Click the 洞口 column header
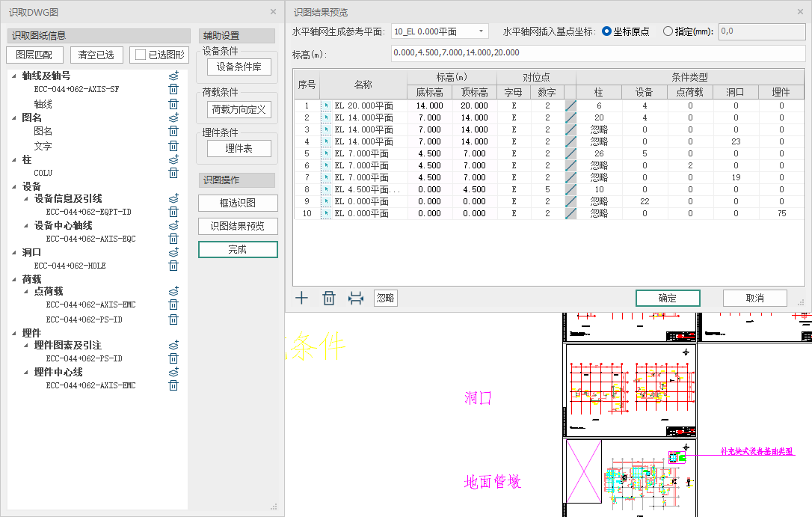This screenshot has width=812, height=517. coord(735,92)
